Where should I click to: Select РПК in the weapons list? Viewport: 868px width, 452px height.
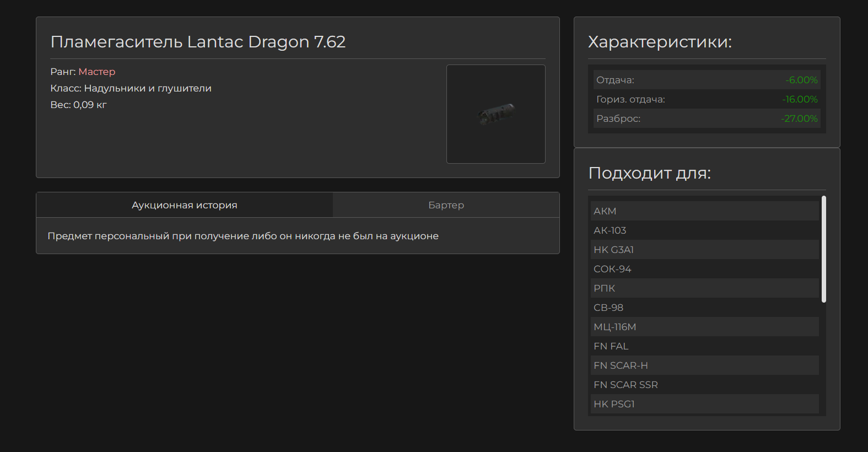[x=705, y=288]
